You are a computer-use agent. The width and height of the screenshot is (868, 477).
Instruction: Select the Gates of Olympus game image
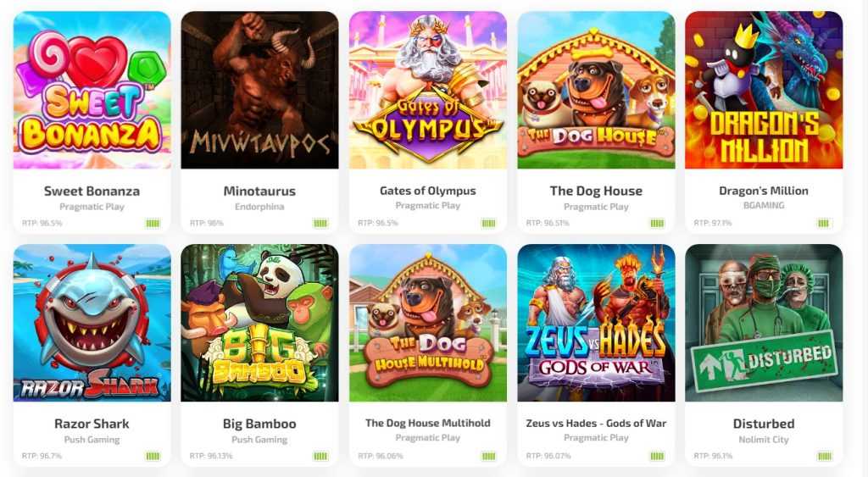[428, 90]
